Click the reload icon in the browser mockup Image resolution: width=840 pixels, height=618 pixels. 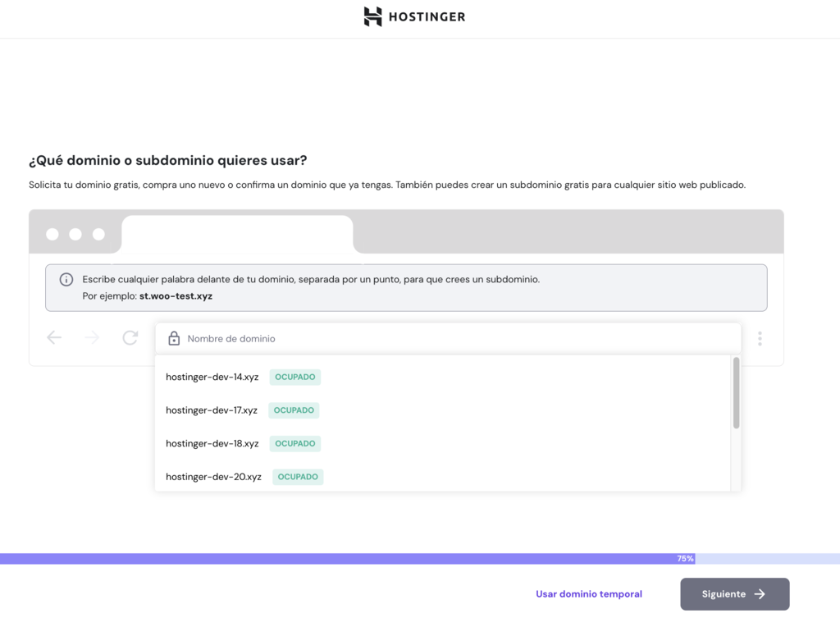130,337
